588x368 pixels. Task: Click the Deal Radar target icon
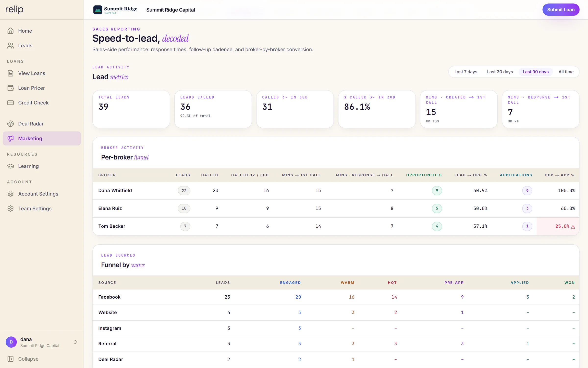[11, 124]
